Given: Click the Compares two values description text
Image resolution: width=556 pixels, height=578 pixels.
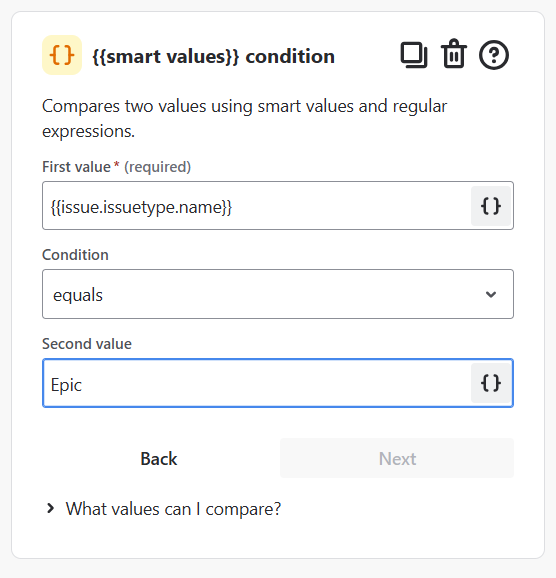Looking at the screenshot, I should 244,119.
